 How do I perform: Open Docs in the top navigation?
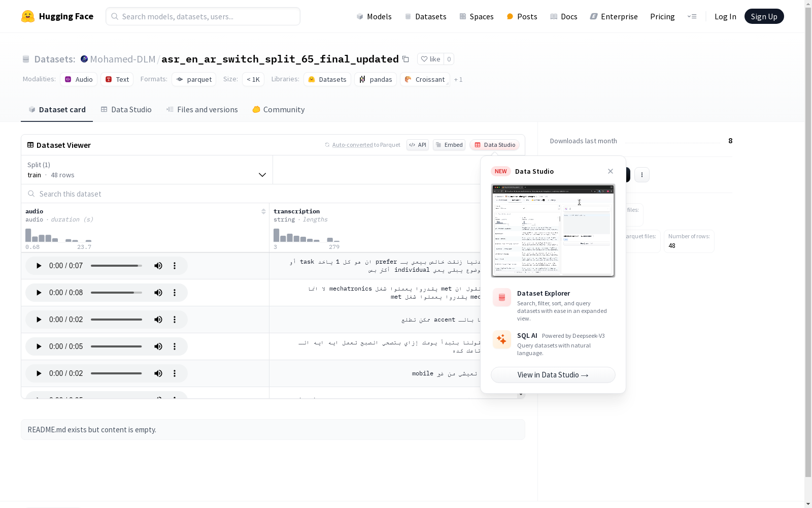coord(563,17)
